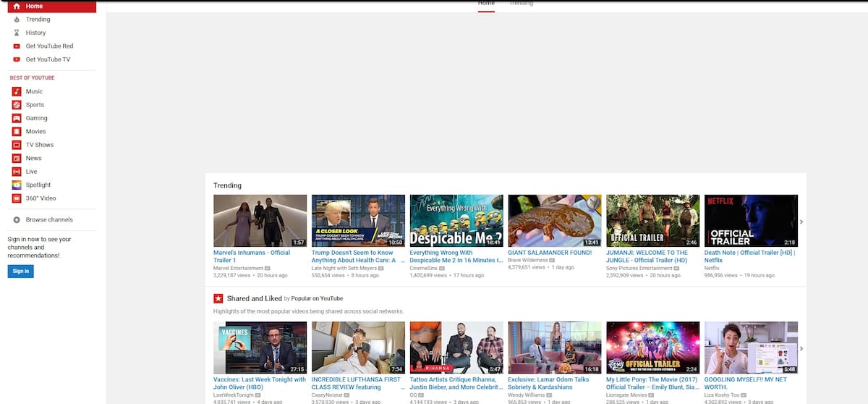Click the Get YouTube Red icon
This screenshot has height=404, width=868.
(x=17, y=46)
